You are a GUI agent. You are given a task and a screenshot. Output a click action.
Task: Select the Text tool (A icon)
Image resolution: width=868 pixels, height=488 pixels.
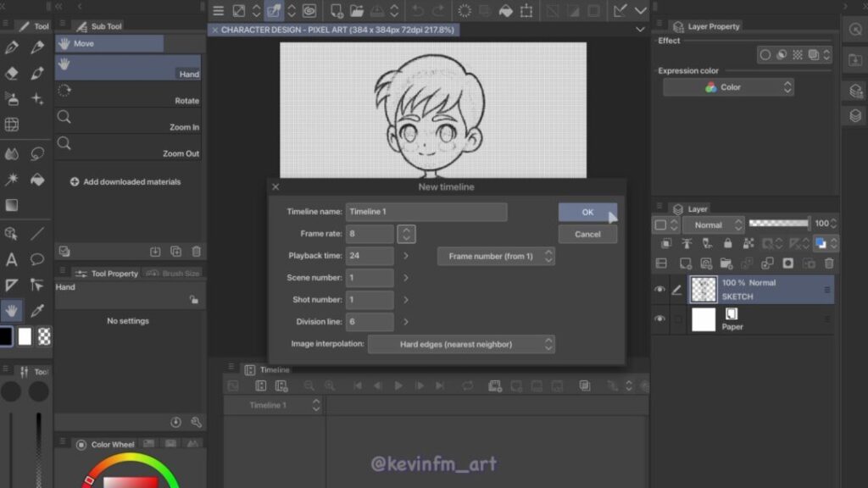coord(12,259)
